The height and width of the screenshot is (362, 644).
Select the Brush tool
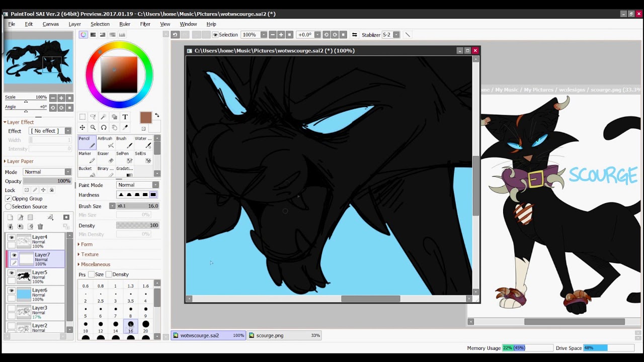125,142
